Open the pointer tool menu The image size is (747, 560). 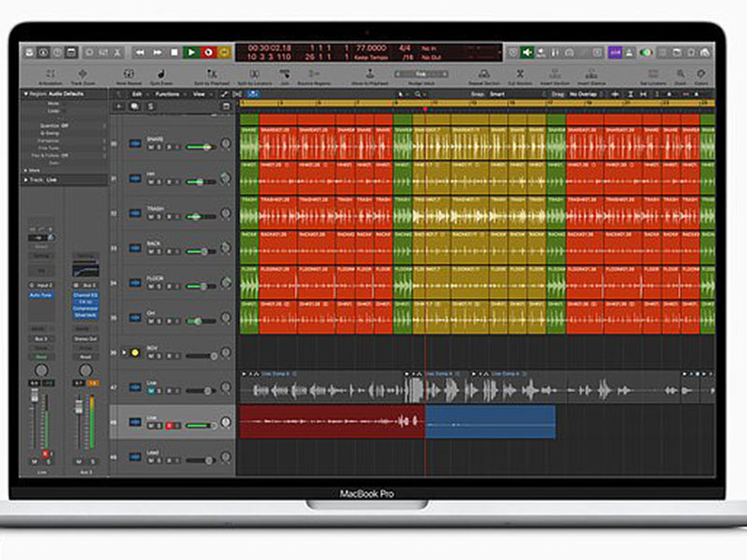click(402, 94)
